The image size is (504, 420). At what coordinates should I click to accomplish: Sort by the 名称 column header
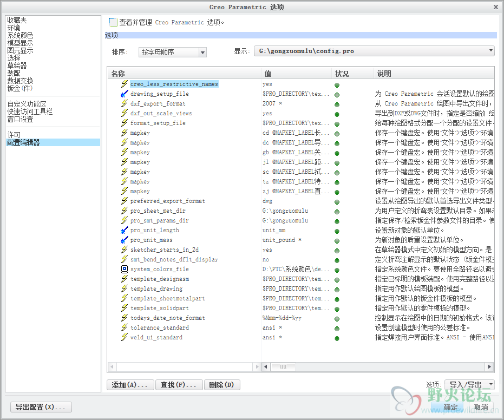click(x=184, y=74)
